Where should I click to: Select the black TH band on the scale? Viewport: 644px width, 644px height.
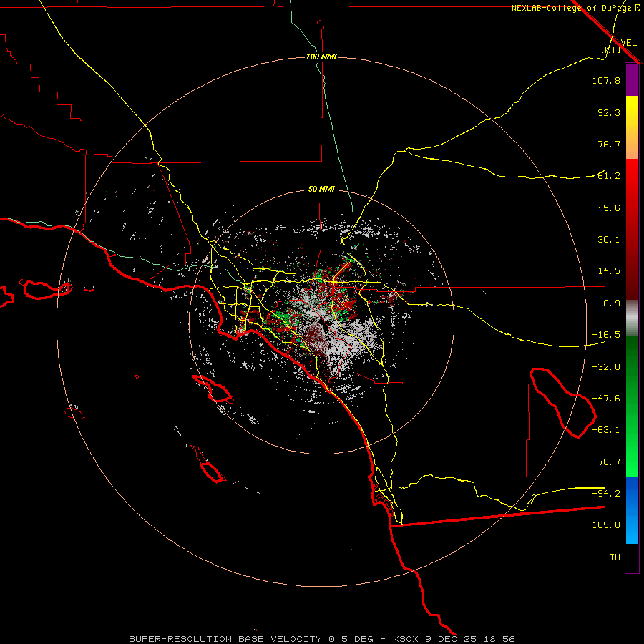pyautogui.click(x=632, y=557)
